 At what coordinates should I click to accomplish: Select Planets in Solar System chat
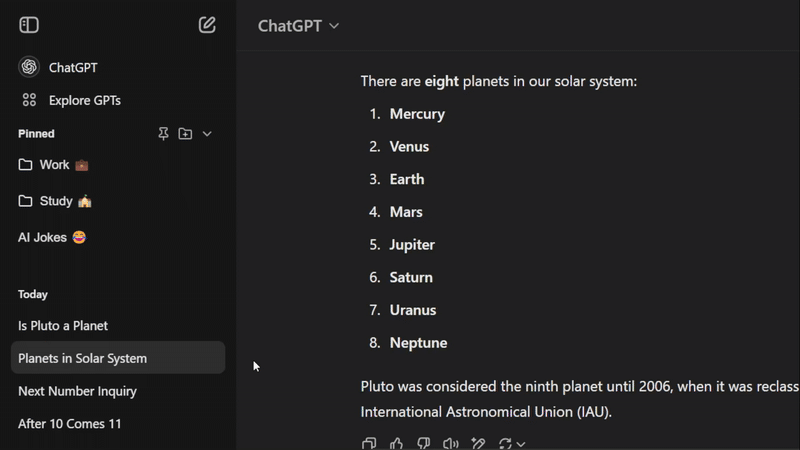point(117,358)
